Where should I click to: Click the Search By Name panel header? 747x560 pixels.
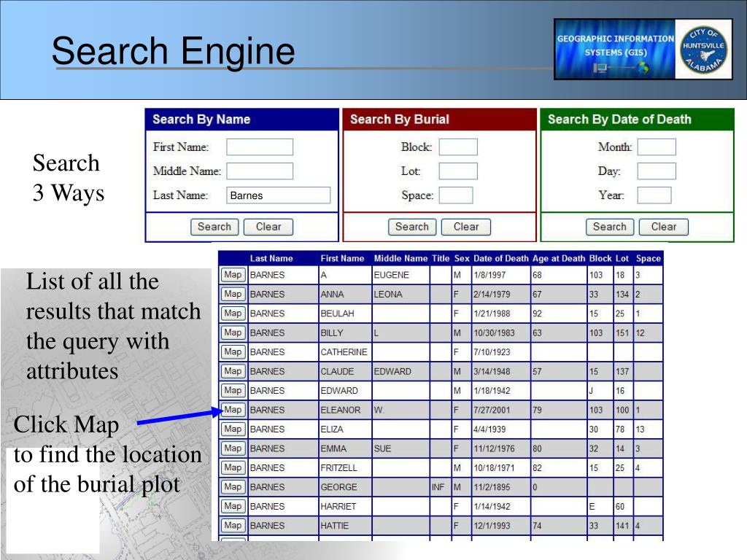click(241, 120)
